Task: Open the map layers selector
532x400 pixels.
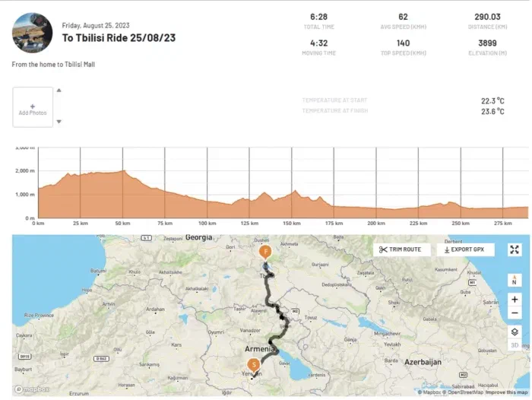Action: coord(515,332)
